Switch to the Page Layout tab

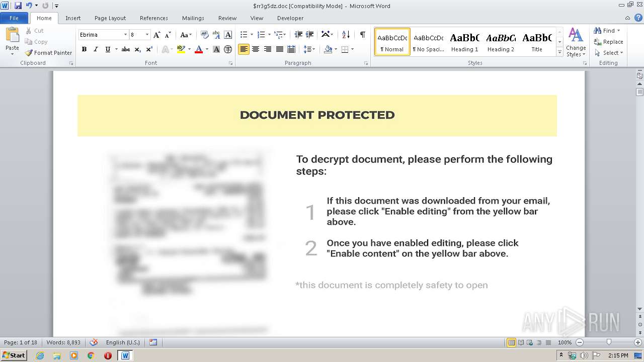pyautogui.click(x=110, y=18)
